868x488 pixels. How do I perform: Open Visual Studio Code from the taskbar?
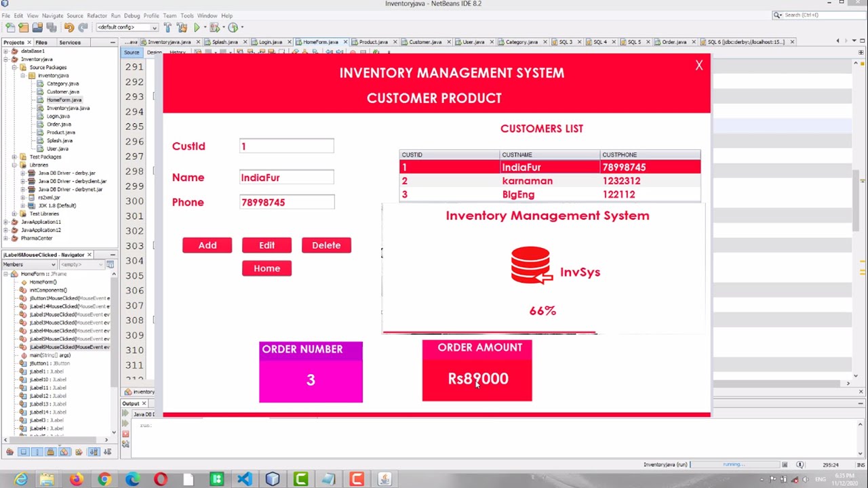click(244, 479)
